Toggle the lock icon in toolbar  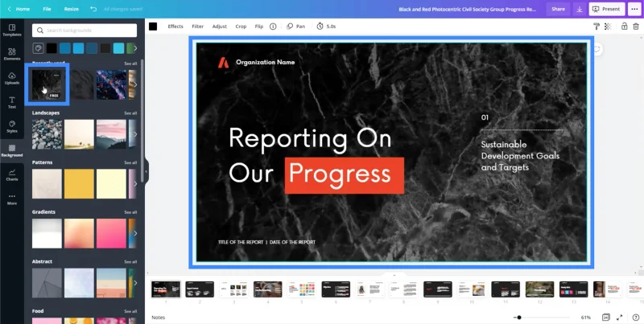point(625,27)
